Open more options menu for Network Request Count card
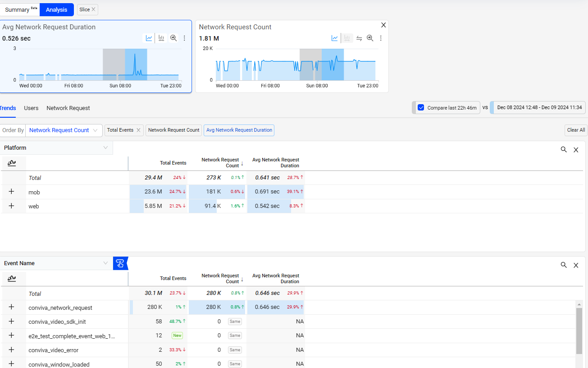 pyautogui.click(x=381, y=38)
